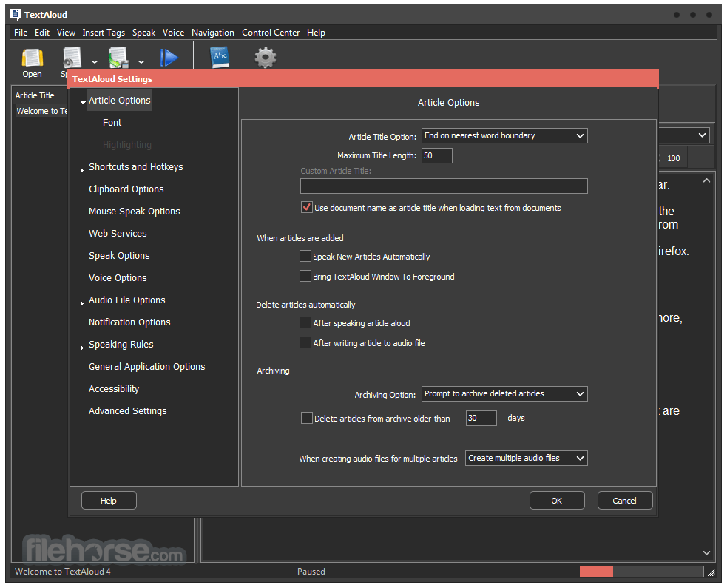Select Mouse Speak Options
Screen dimensions: 727x588
(135, 212)
